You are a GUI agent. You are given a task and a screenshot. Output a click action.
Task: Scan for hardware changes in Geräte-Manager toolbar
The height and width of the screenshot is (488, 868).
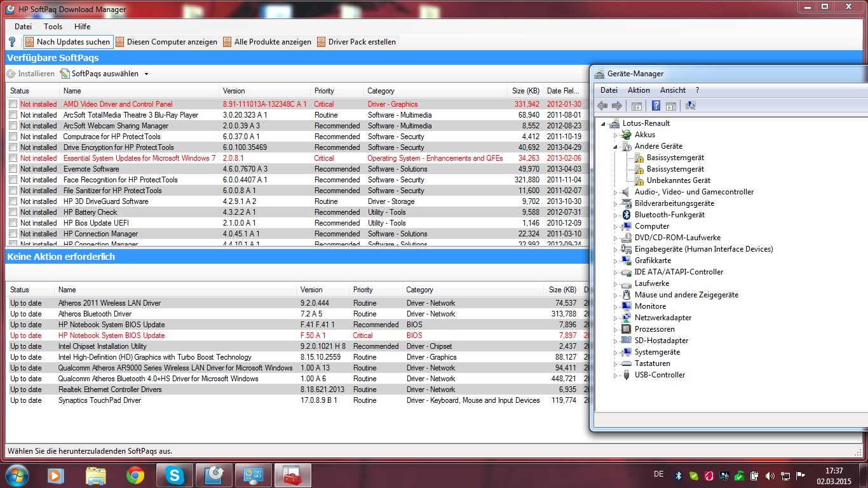click(691, 105)
